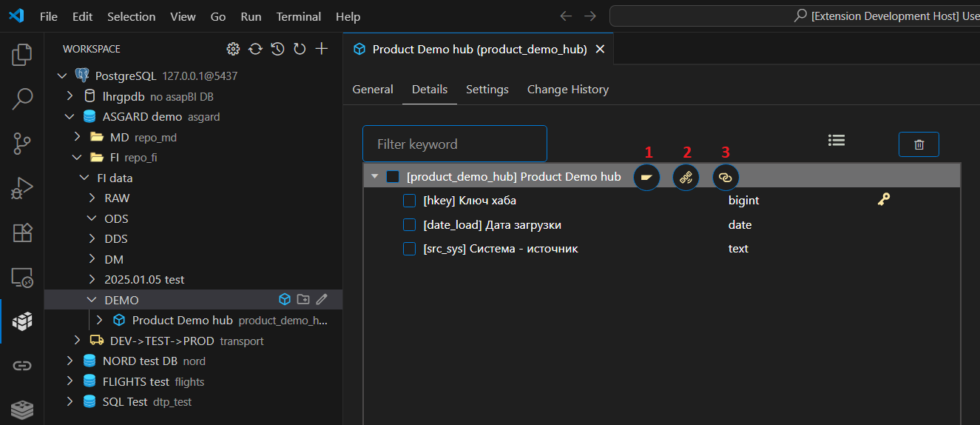Click the chain link button labeled 3
This screenshot has width=980, height=425.
click(x=725, y=178)
